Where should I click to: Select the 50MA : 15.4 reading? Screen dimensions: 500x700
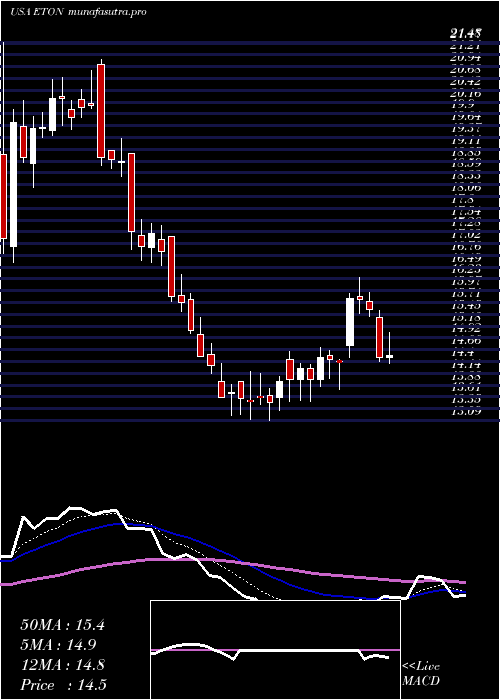pos(62,625)
